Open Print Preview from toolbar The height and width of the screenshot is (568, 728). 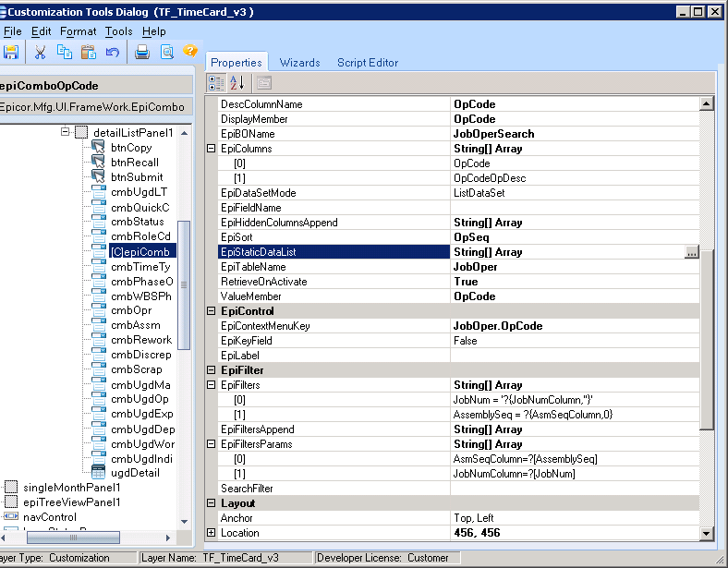click(167, 52)
